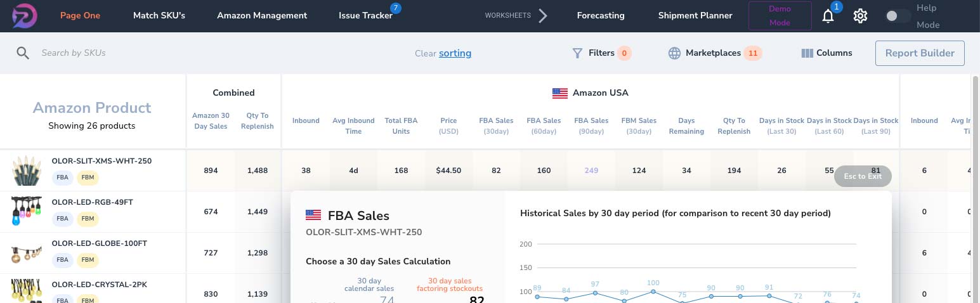Go to the Issue Tracker tab
The width and height of the screenshot is (980, 303).
[x=365, y=15]
